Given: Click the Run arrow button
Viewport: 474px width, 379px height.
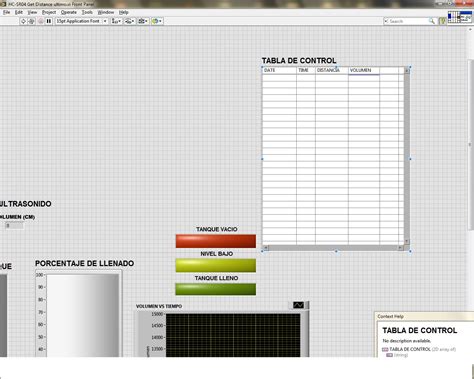Looking at the screenshot, I should click(x=23, y=21).
